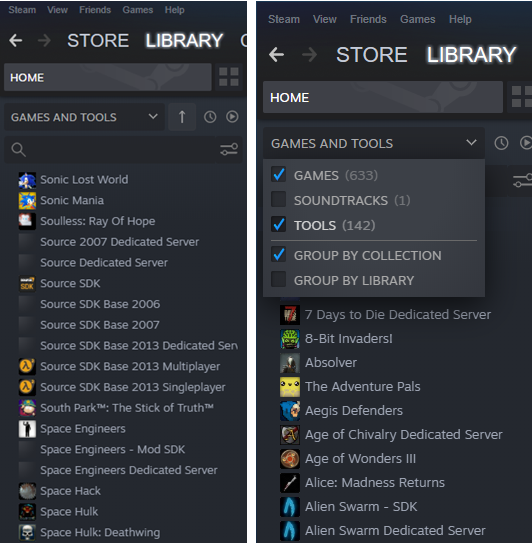Uncheck the TOOLS (142) checkbox
Screen dimensions: 532x543
(278, 224)
